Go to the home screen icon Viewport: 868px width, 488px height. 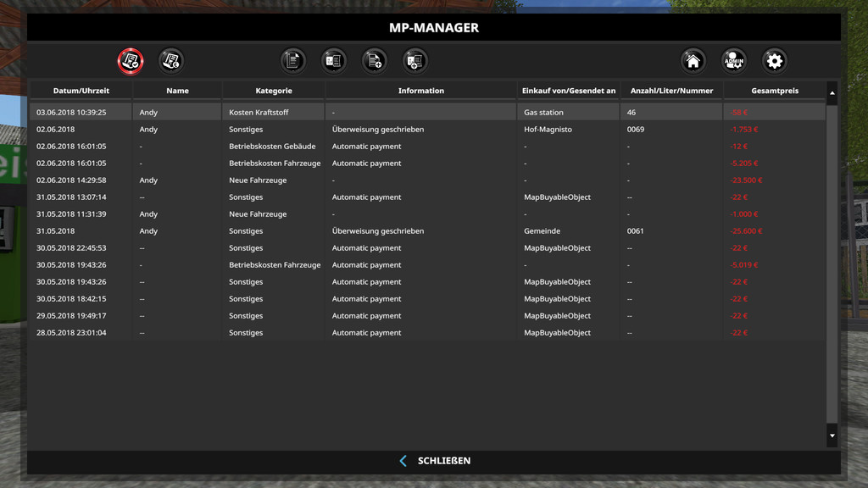point(693,61)
